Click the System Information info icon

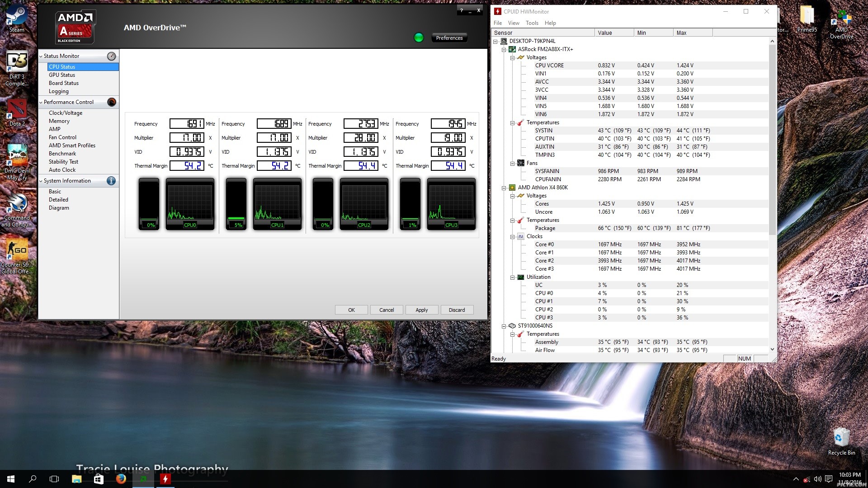pos(111,181)
